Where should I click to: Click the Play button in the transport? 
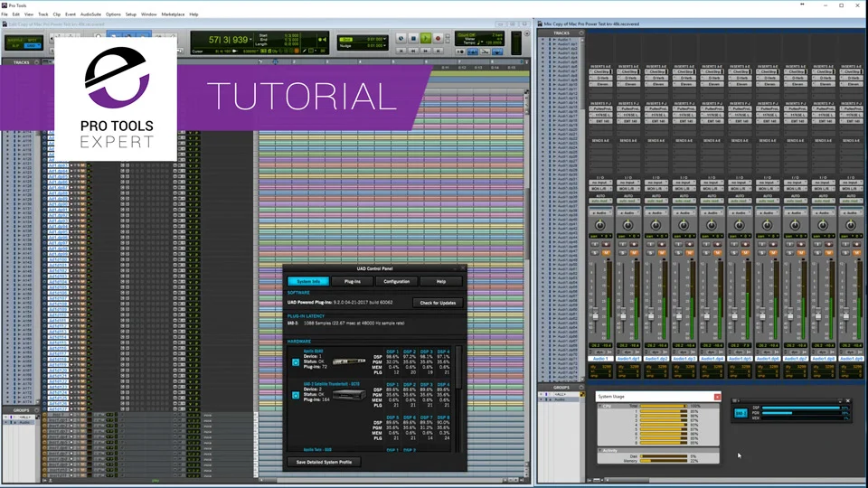tap(425, 39)
